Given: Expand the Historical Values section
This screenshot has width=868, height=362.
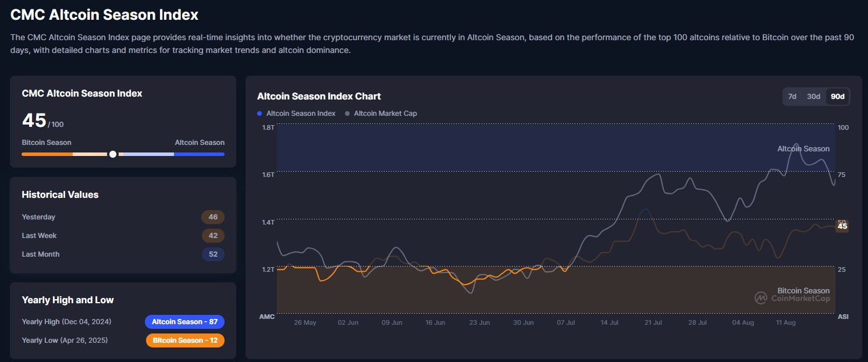Looking at the screenshot, I should click(59, 194).
